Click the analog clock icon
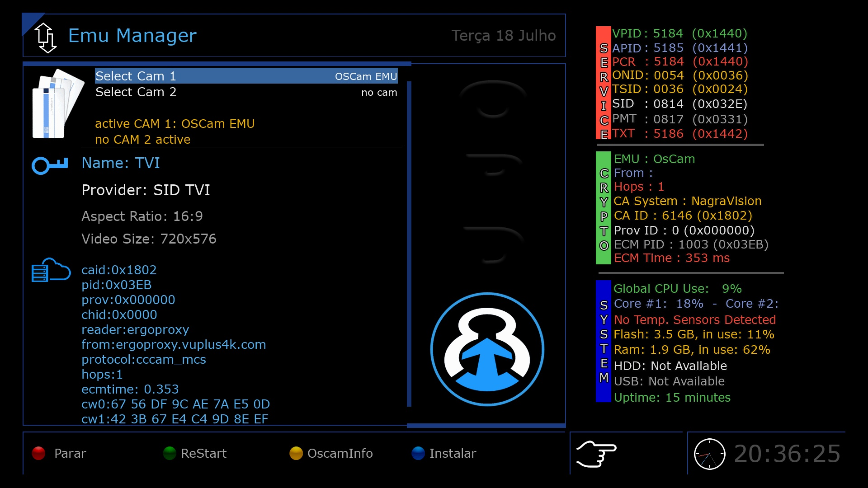The width and height of the screenshot is (868, 488). click(709, 454)
